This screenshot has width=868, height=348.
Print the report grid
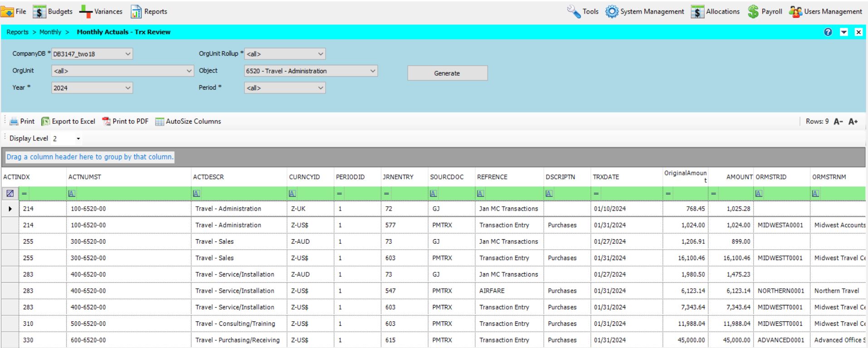point(22,121)
